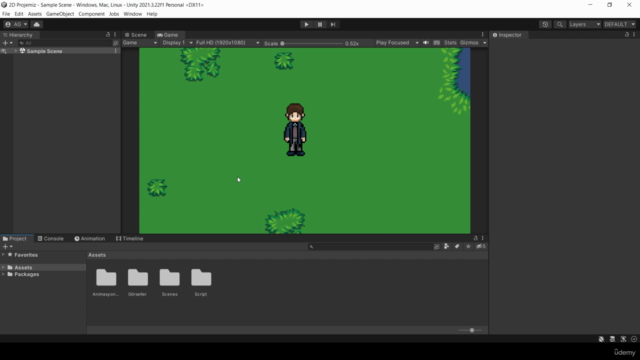Select the Inspector tab
The height and width of the screenshot is (360, 640).
point(507,35)
